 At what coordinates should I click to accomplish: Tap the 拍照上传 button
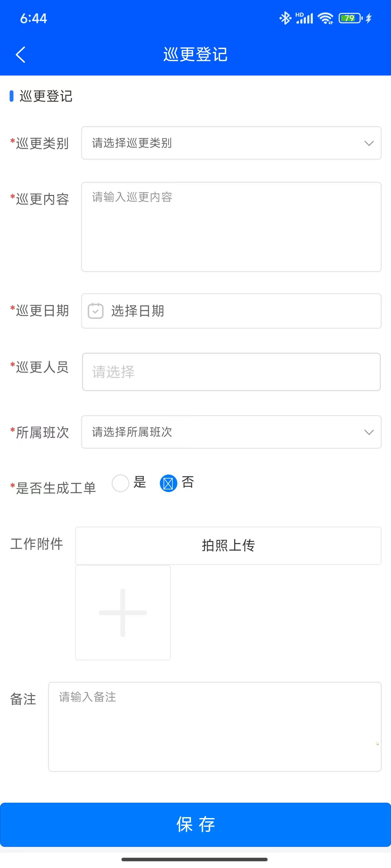[x=228, y=545]
